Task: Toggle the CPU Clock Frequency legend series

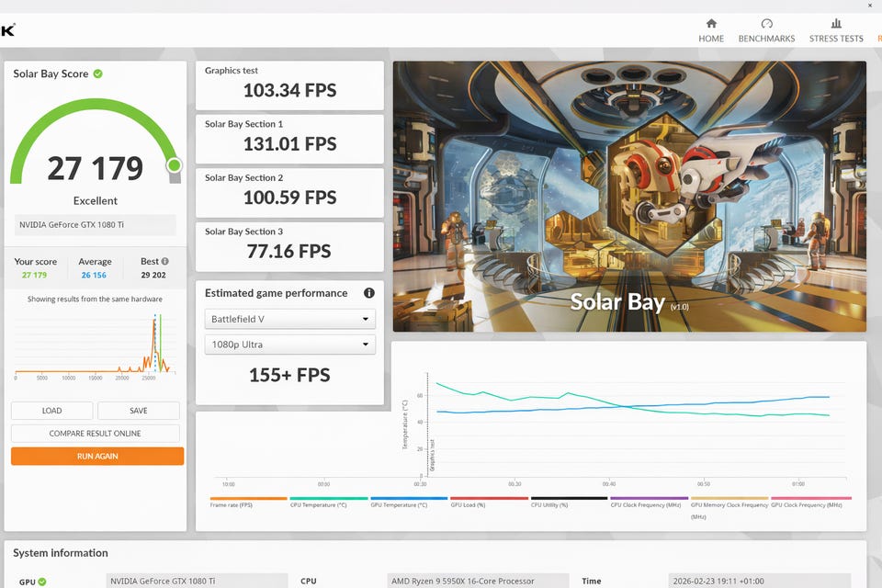Action: point(650,502)
